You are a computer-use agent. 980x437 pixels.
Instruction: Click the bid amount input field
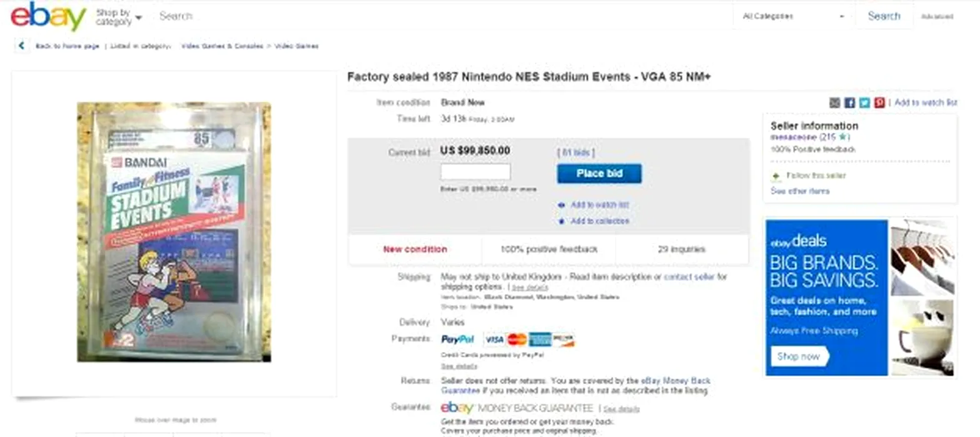coord(475,172)
